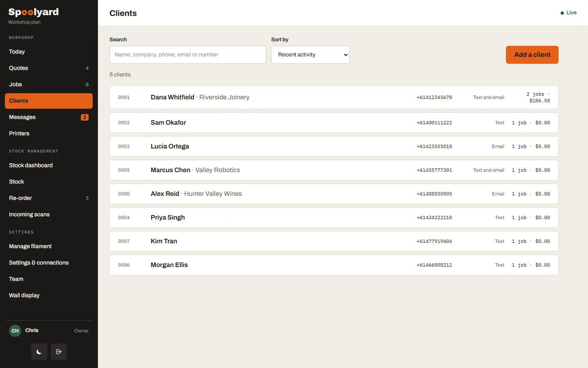Open Marcus Chen of Valley Robotics
Image resolution: width=588 pixels, height=368 pixels.
[x=334, y=170]
